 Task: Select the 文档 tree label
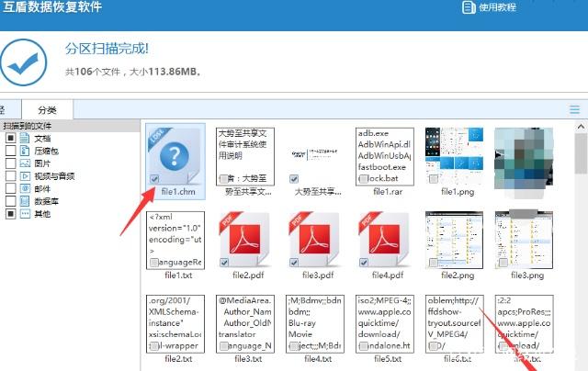pyautogui.click(x=42, y=139)
